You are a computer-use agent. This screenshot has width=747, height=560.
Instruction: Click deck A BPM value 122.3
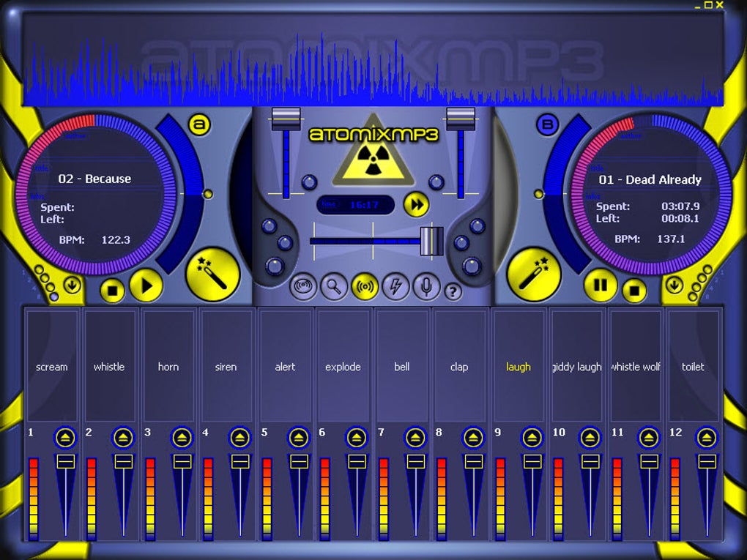pyautogui.click(x=116, y=240)
